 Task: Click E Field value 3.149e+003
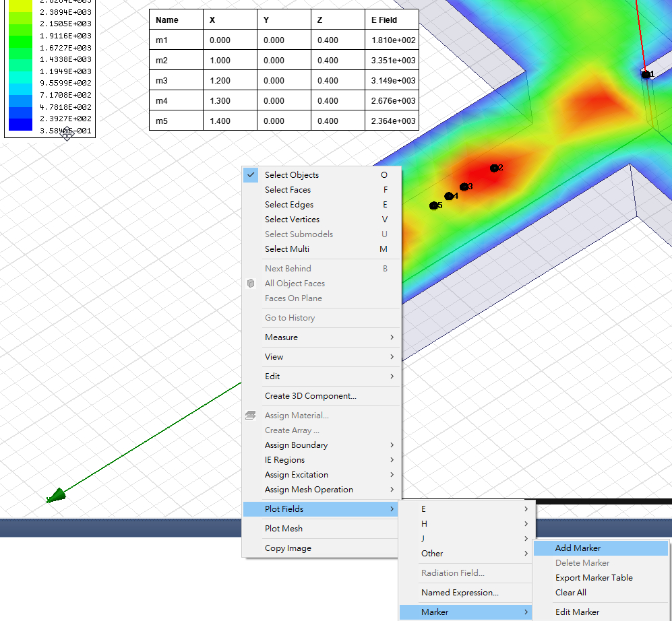[x=392, y=80]
